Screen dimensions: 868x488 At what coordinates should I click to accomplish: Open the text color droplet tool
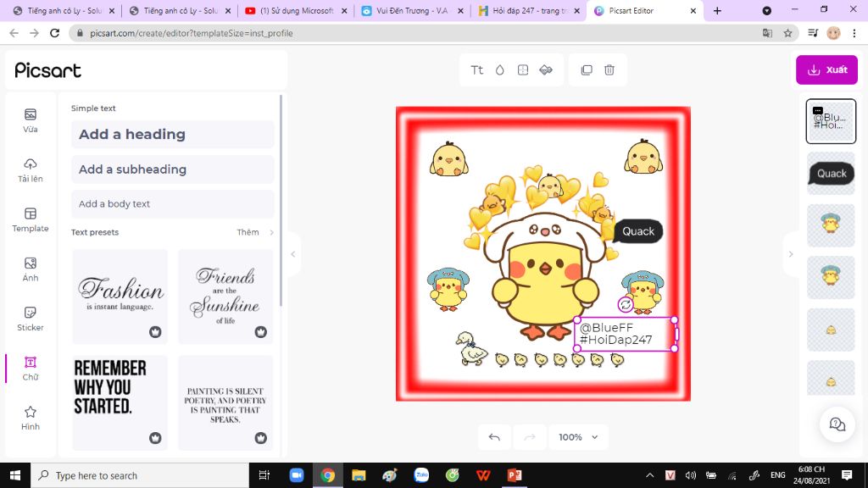pyautogui.click(x=500, y=69)
